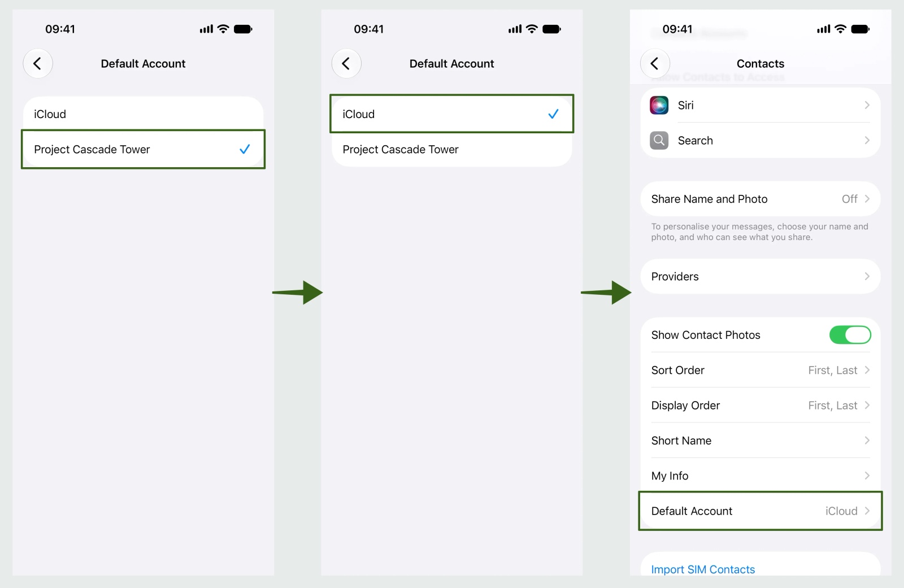Tap 09:41 clock on first screen
The height and width of the screenshot is (588, 904).
pos(60,29)
